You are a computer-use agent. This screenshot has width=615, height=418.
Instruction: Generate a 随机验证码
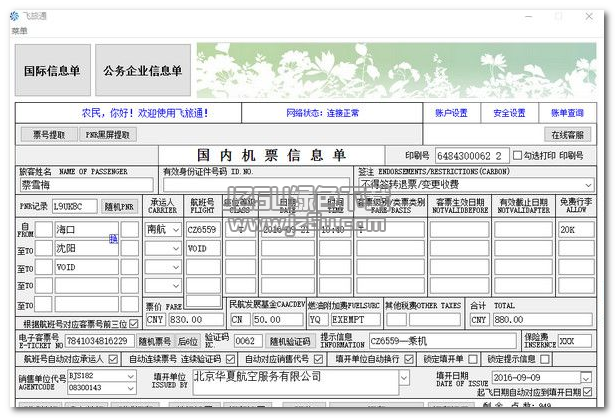tap(290, 341)
